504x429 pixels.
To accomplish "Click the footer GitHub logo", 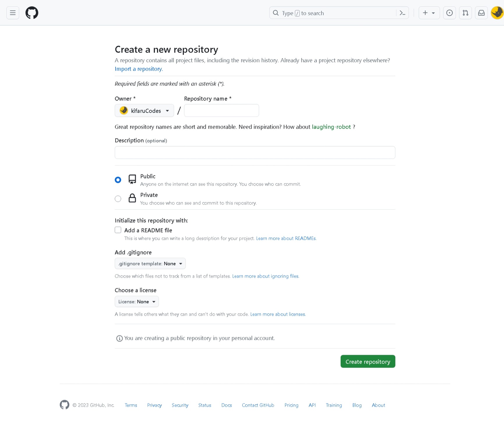I will 64,405.
